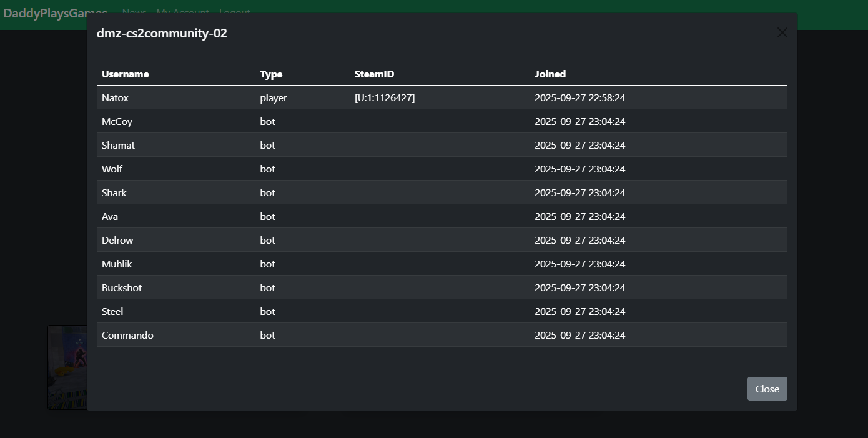Select the Shark row name
Image resolution: width=868 pixels, height=438 pixels.
click(x=114, y=192)
